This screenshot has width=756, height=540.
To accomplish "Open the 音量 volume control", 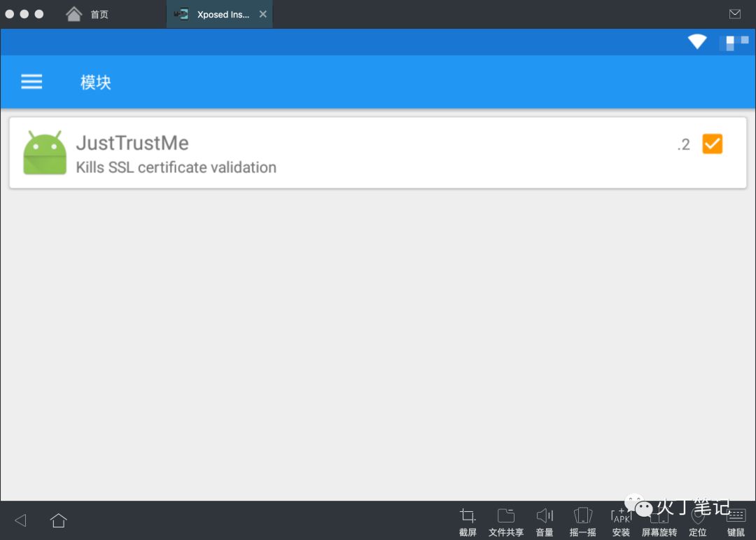I will pos(545,522).
